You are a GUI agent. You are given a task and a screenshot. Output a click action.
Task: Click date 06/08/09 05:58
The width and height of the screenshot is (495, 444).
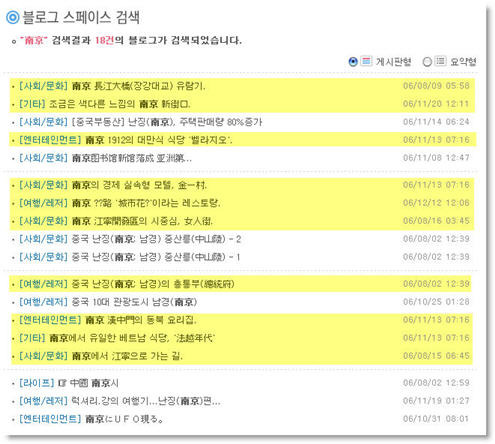point(436,86)
